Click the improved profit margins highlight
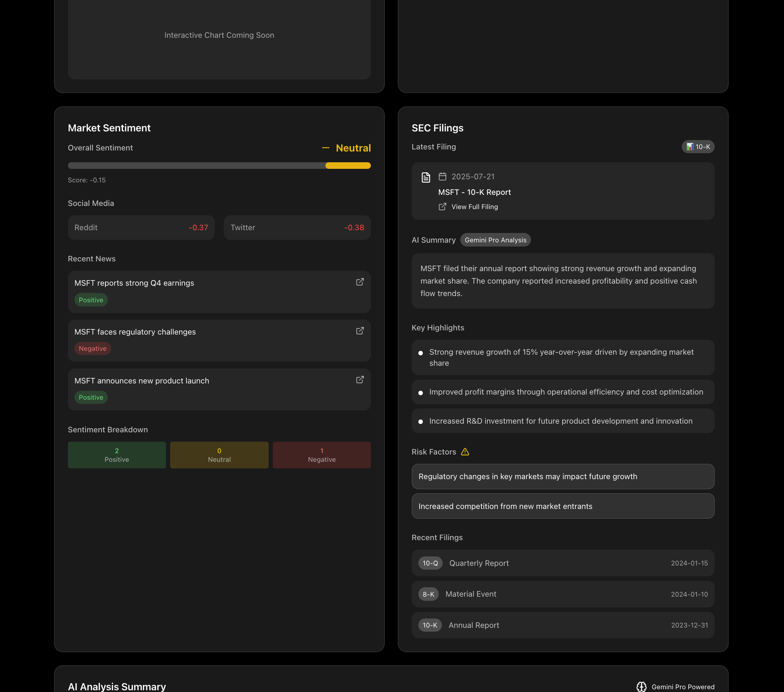The image size is (784, 692). click(x=563, y=392)
